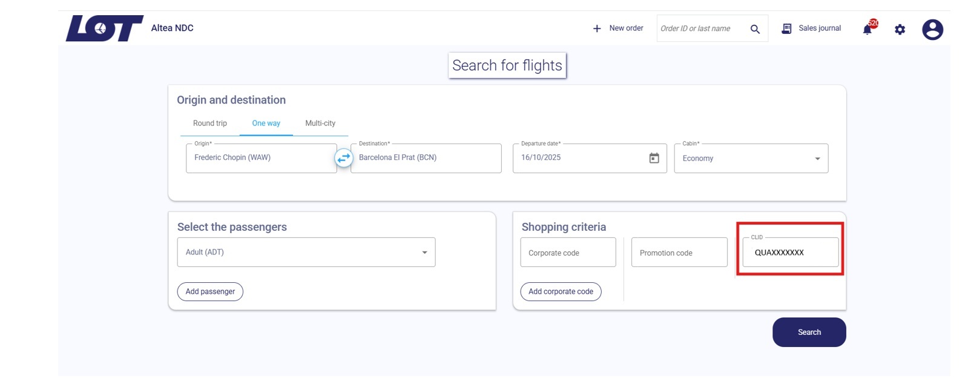Screen dimensions: 980x390
Task: Click the Order ID or last name field
Action: pos(702,28)
